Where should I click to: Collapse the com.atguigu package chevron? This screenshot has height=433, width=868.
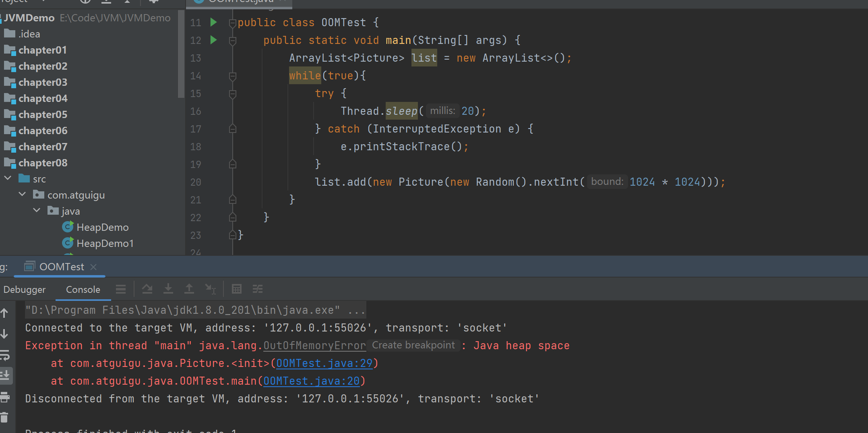point(22,194)
